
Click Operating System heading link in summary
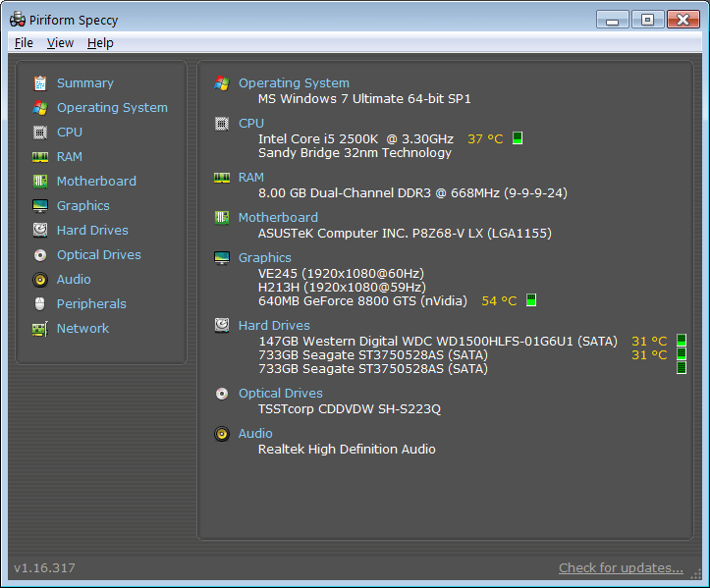pos(294,83)
